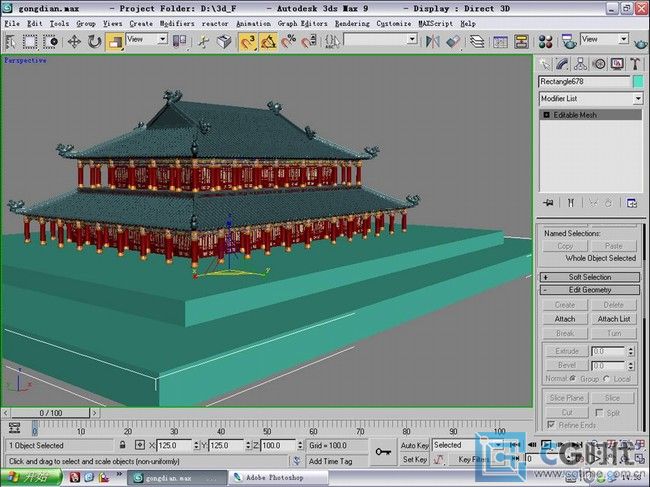Click the Use Pivot Point Center icon
The width and height of the screenshot is (650, 487).
(x=179, y=41)
